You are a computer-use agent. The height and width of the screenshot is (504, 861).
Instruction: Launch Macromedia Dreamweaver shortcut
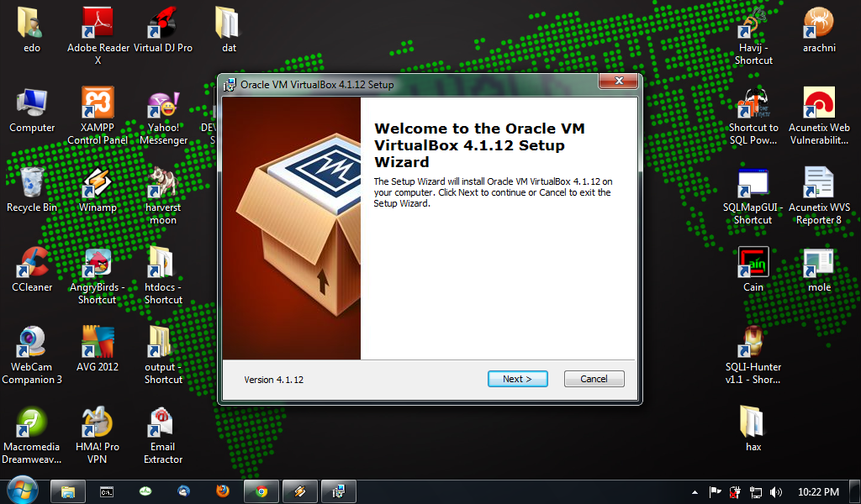click(x=32, y=435)
